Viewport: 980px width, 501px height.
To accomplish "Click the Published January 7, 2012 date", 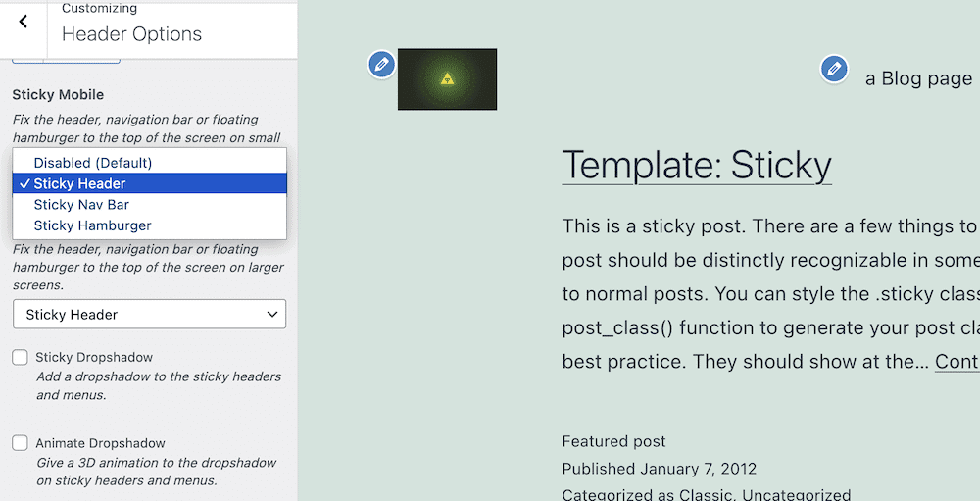I will coord(660,469).
